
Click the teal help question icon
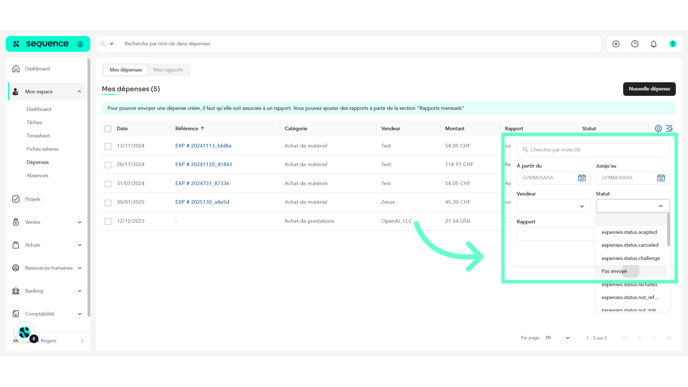pyautogui.click(x=673, y=44)
